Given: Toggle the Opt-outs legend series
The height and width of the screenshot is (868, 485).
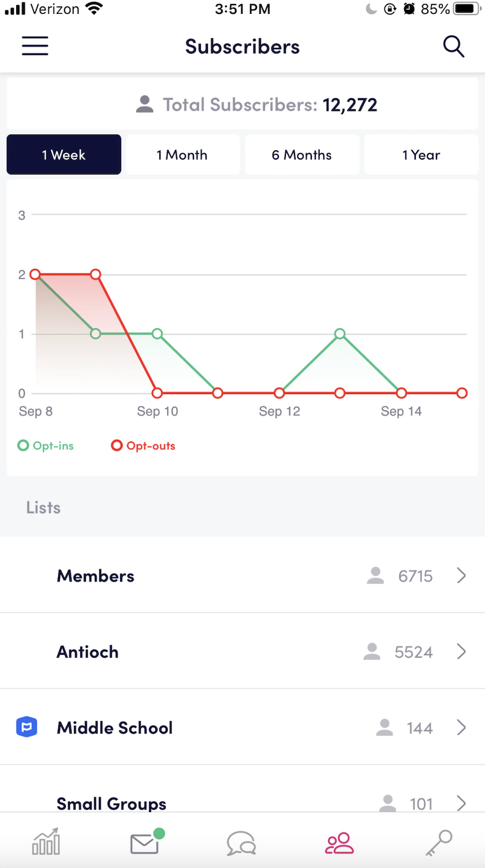Looking at the screenshot, I should coord(143,446).
